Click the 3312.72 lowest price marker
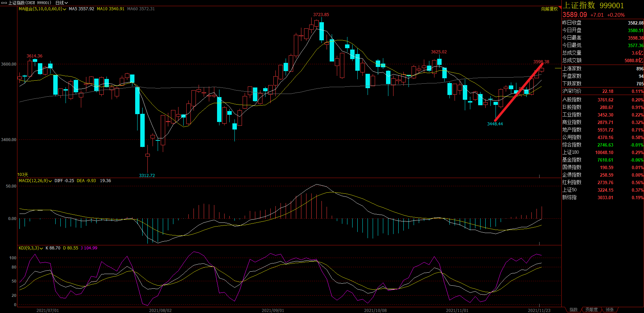Image resolution: width=644 pixels, height=313 pixels. (147, 175)
